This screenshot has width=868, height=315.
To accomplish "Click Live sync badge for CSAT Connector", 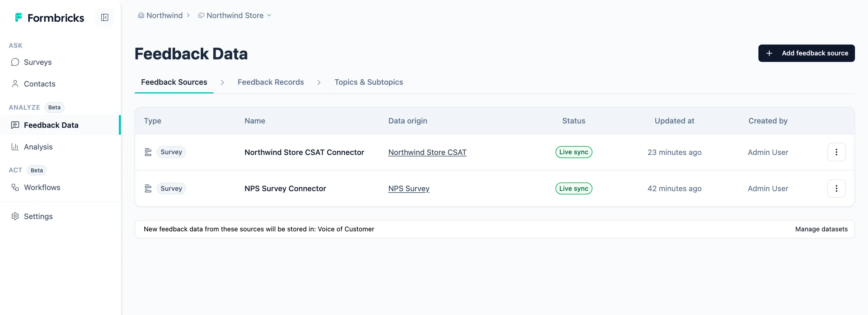I will (574, 152).
